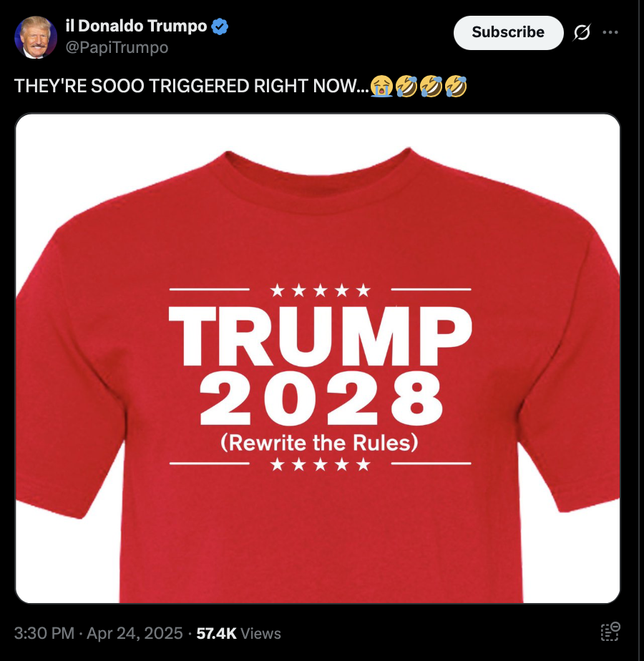
Task: Click the last rolling laughing emoji
Action: coord(456,86)
